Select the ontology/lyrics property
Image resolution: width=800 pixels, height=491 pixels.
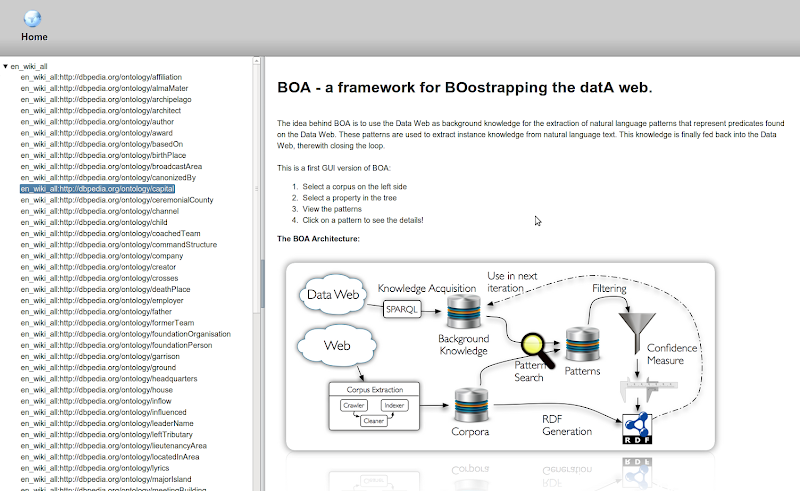pyautogui.click(x=95, y=469)
